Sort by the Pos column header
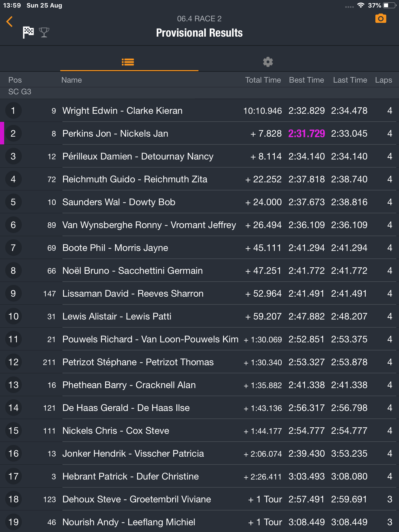 (x=15, y=80)
